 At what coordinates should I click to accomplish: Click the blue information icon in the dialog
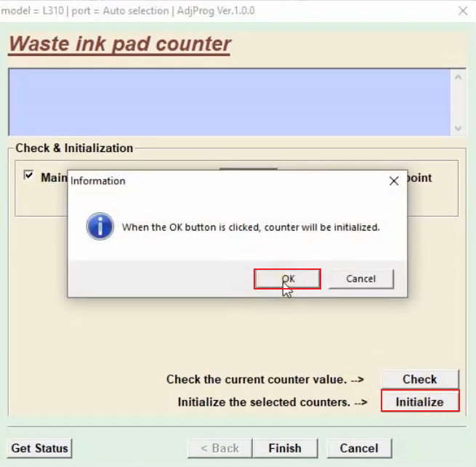100,227
